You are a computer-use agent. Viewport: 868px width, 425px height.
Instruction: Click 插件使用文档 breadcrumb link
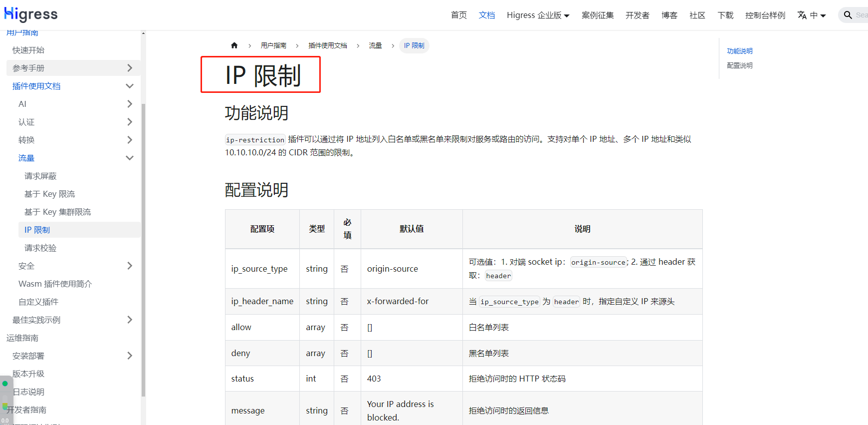pos(327,45)
